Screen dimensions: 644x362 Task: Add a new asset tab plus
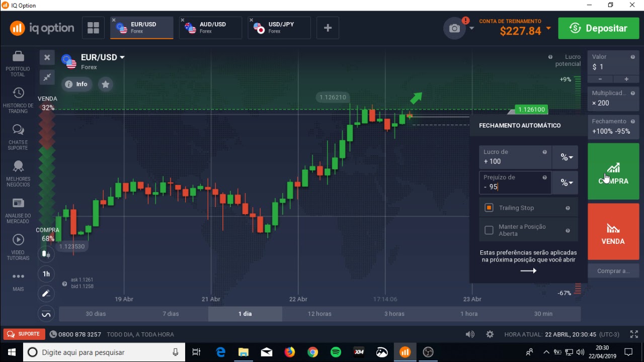click(328, 28)
